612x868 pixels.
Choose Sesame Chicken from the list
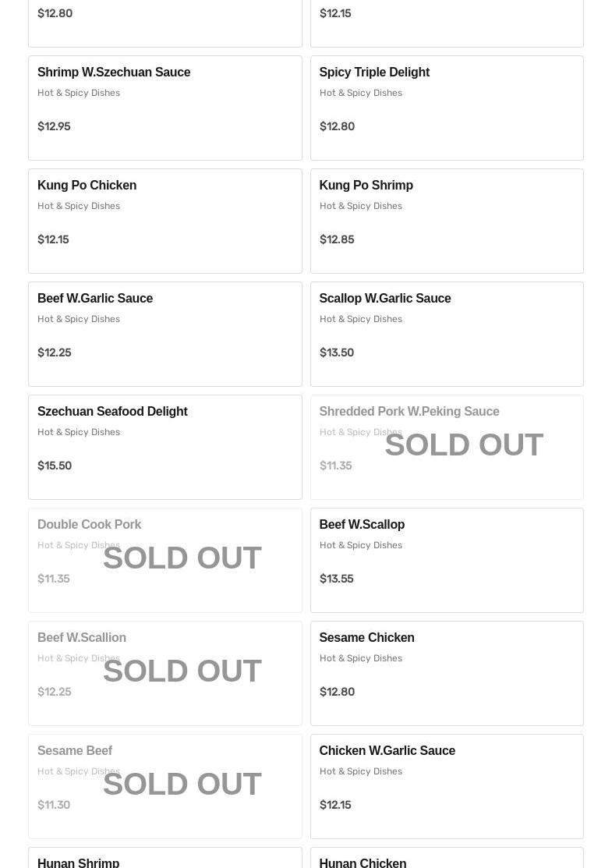446,673
